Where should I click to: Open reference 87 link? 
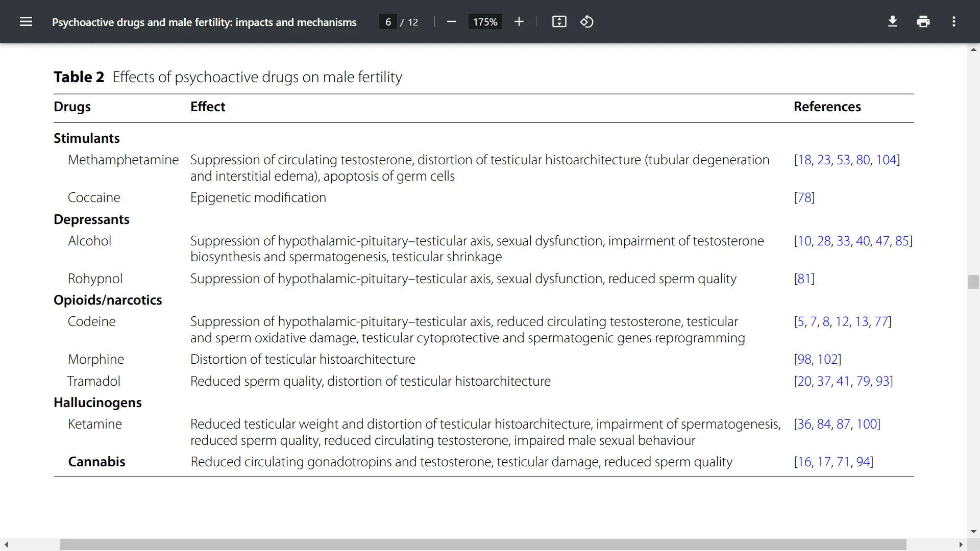[843, 424]
